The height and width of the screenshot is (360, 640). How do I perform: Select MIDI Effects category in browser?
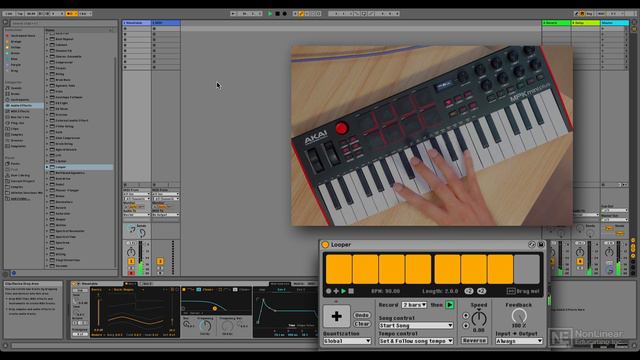point(20,111)
